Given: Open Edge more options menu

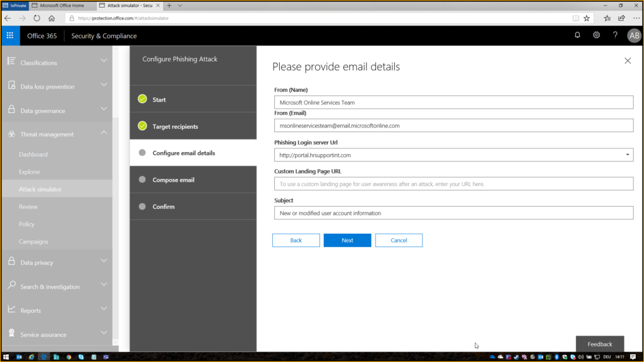Looking at the screenshot, I should (x=636, y=18).
